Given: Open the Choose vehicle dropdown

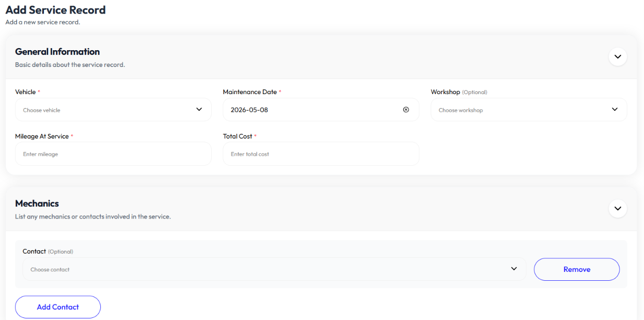Looking at the screenshot, I should (113, 110).
